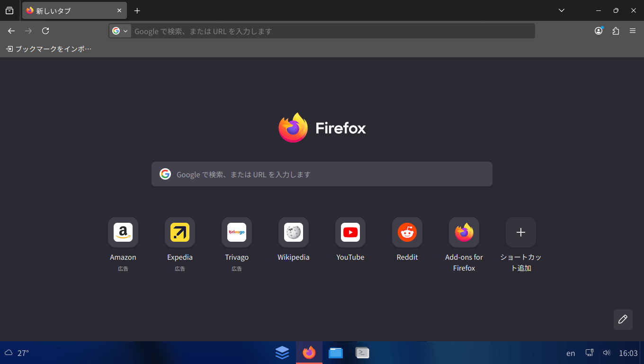The image size is (644, 364).
Task: Open a new tab with plus button
Action: coord(137,10)
